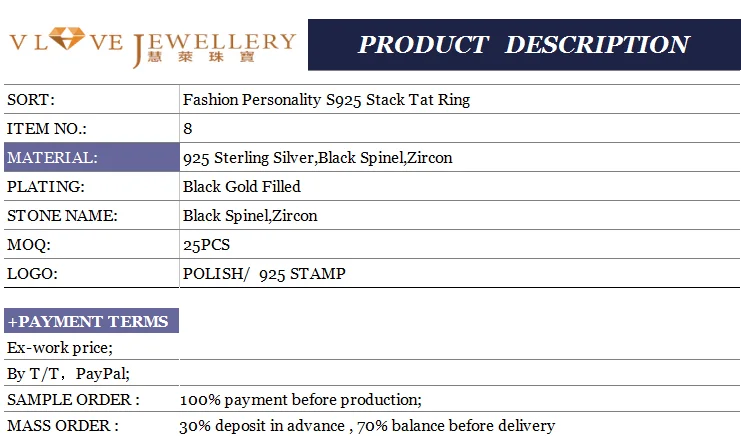Click the PLATING label cell

pyautogui.click(x=46, y=187)
